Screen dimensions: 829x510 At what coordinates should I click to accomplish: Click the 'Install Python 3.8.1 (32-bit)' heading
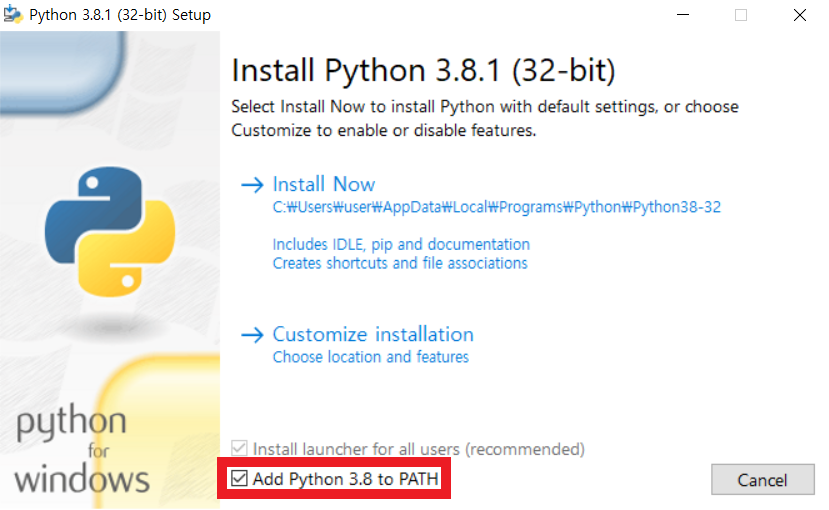pos(423,70)
